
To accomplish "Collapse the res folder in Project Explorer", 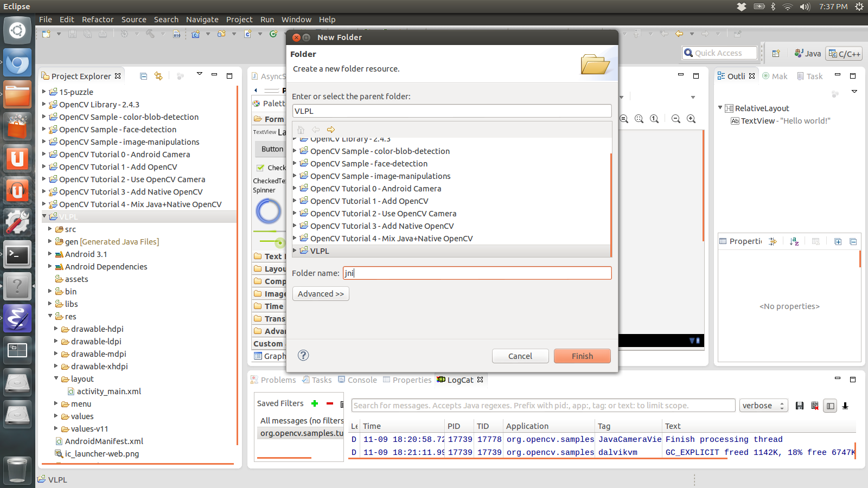I will click(x=50, y=316).
